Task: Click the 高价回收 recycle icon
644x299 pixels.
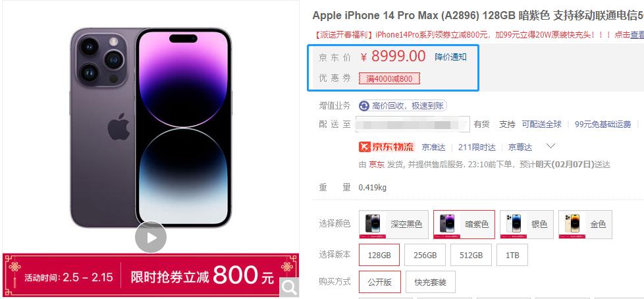Action: [x=364, y=106]
